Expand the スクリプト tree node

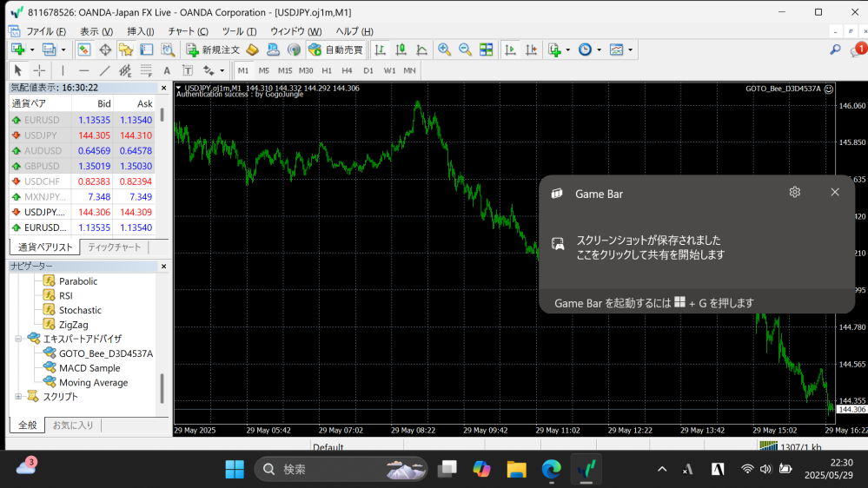[18, 397]
